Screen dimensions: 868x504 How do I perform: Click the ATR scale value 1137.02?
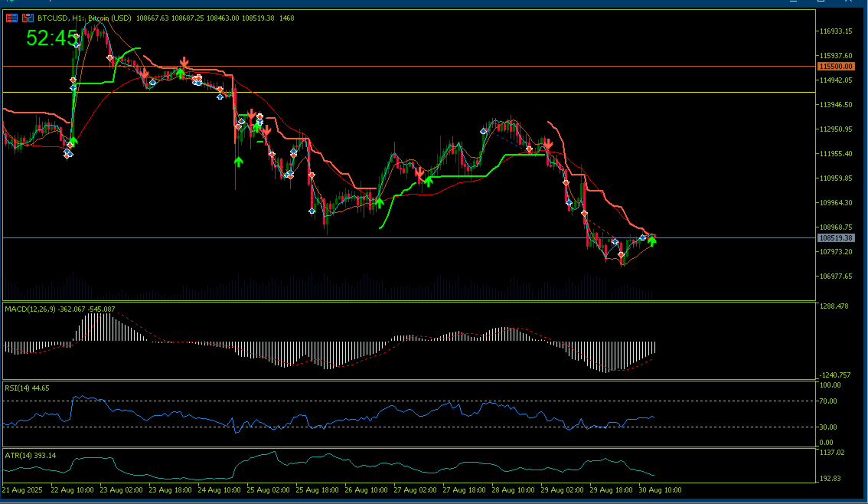click(x=833, y=453)
